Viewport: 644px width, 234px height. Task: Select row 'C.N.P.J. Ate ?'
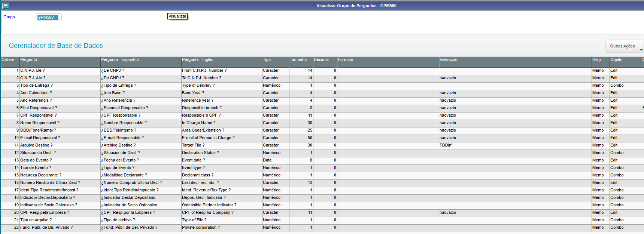pyautogui.click(x=322, y=78)
